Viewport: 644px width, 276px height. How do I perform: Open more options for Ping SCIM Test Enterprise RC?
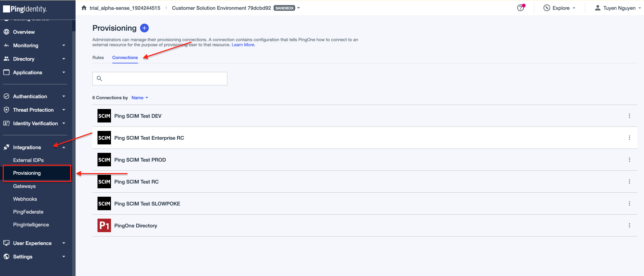(x=629, y=138)
